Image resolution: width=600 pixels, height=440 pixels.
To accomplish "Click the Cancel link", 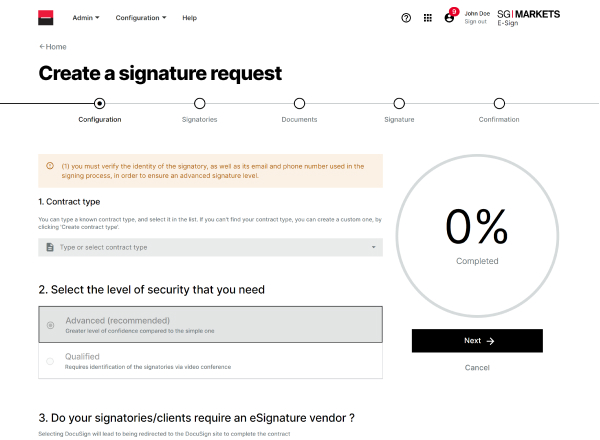I will click(x=477, y=368).
